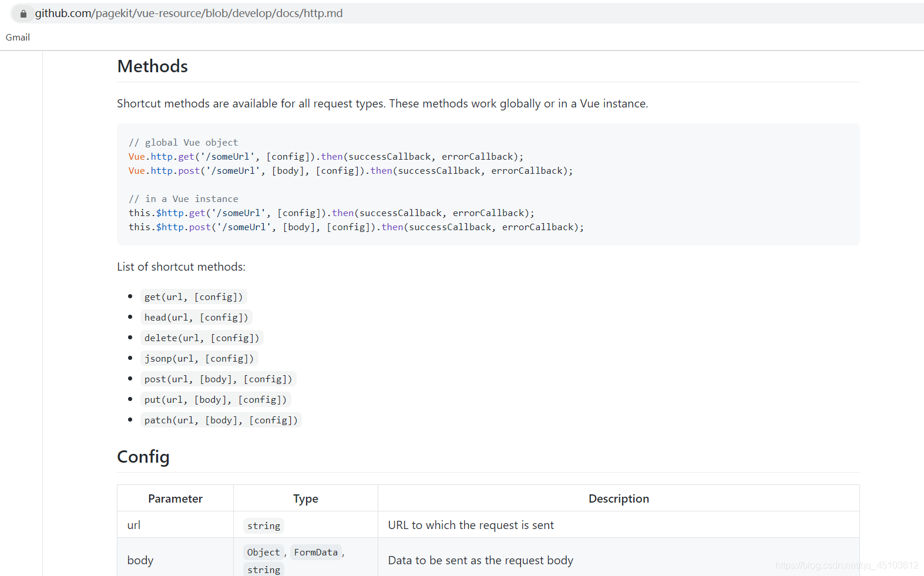Select the get(url, [config]) list item
This screenshot has width=924, height=576.
tap(193, 297)
